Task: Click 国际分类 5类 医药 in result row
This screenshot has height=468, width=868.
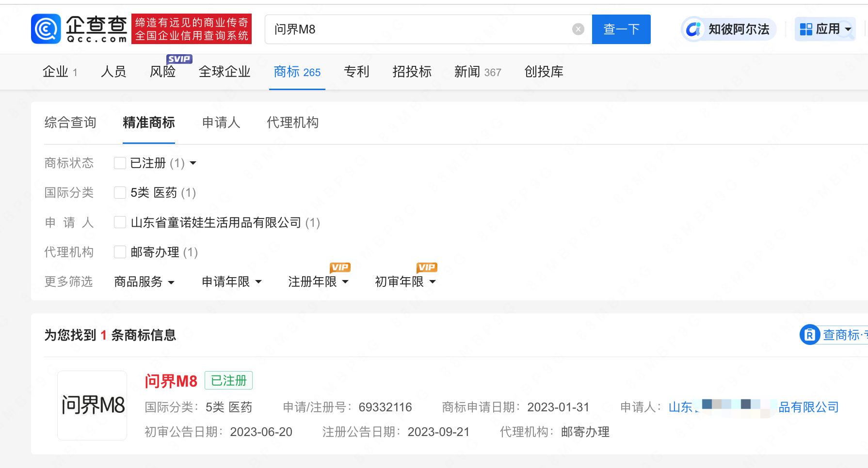Action: tap(198, 407)
